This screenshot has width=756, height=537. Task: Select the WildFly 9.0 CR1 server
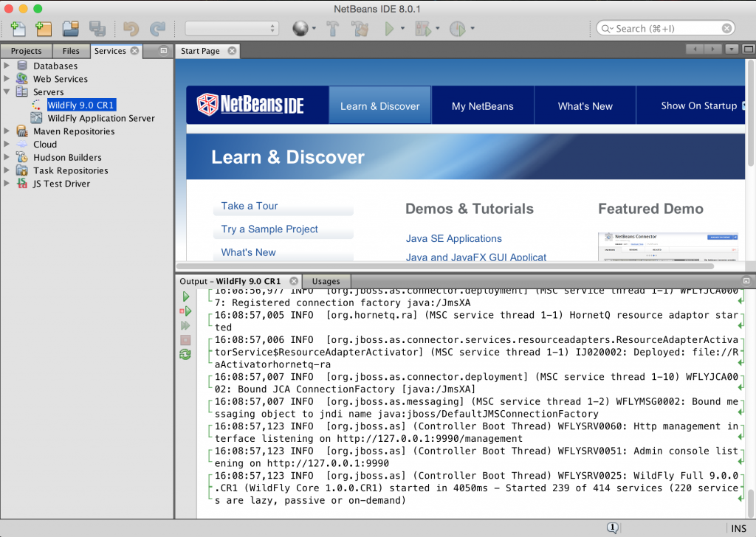pyautogui.click(x=81, y=105)
